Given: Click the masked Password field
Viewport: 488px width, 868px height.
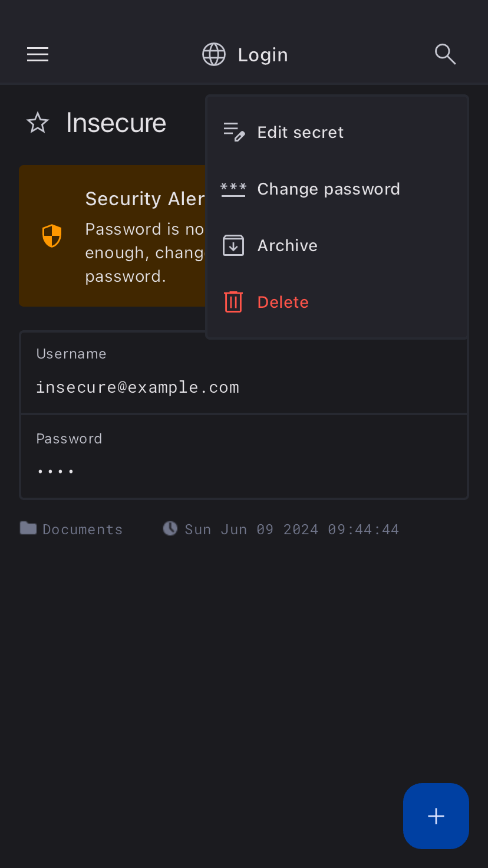Looking at the screenshot, I should click(x=56, y=471).
